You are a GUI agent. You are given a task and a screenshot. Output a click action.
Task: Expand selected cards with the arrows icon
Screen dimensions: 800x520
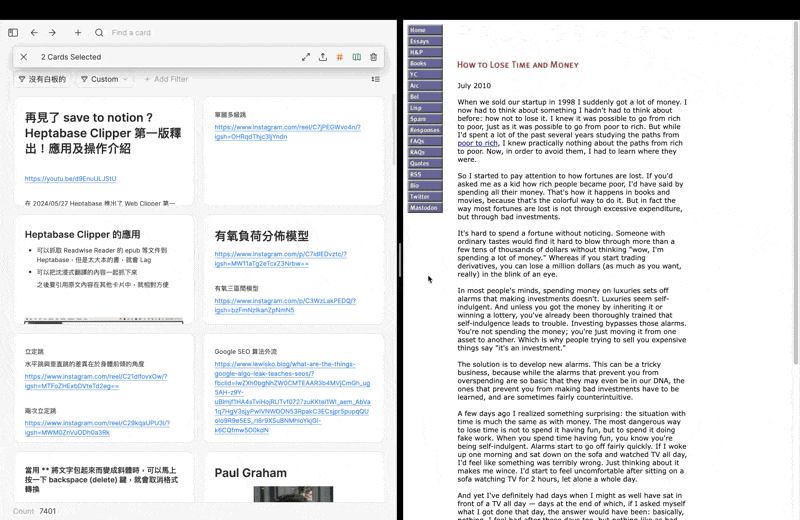tap(306, 57)
